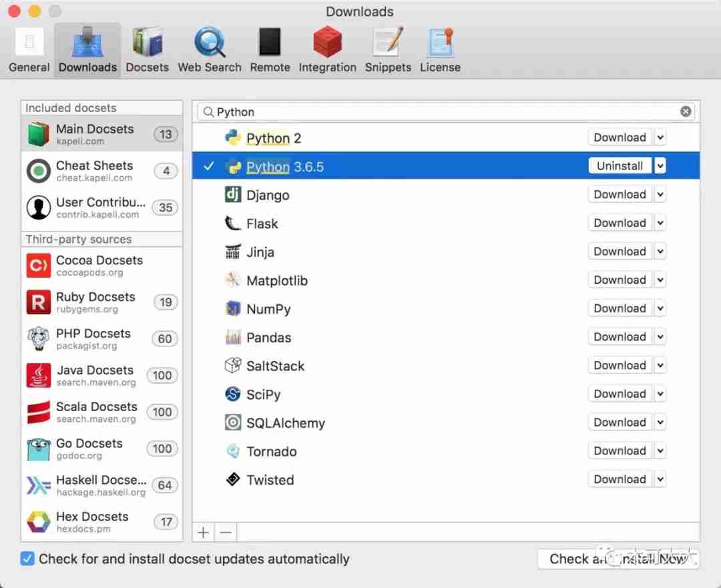Screen dimensions: 721x588
Task: Click the plus button to add docset feed
Action: coord(203,533)
